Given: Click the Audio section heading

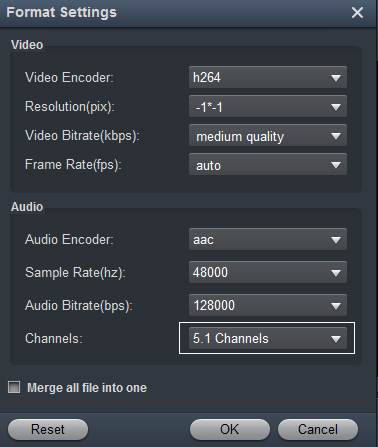Looking at the screenshot, I should tap(27, 207).
